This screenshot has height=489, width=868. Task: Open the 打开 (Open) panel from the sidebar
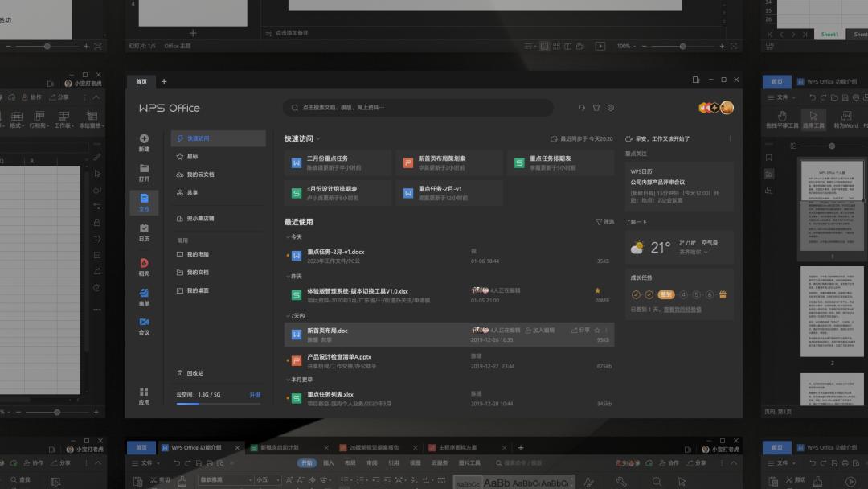point(144,169)
